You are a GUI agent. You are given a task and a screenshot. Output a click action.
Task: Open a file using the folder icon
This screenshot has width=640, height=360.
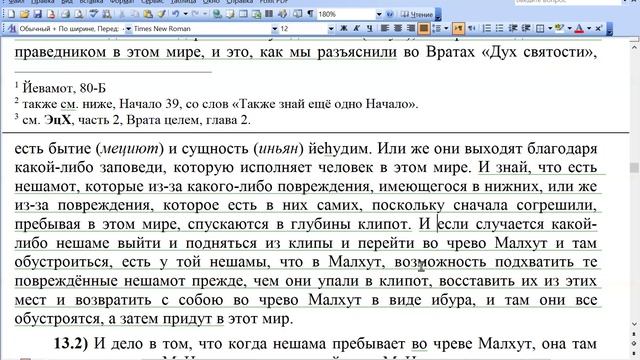click(24, 14)
